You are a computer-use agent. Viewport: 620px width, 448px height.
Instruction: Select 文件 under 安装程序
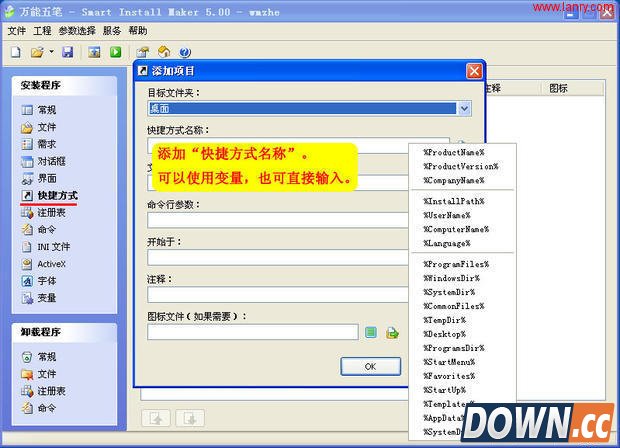tap(39, 127)
